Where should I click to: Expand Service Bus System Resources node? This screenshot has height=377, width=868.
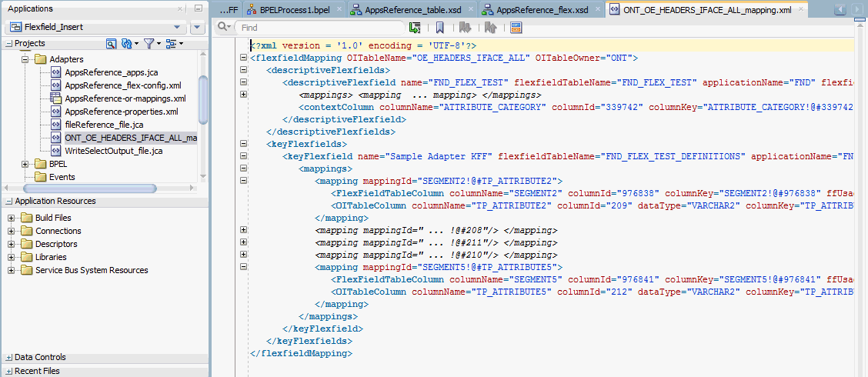click(12, 271)
